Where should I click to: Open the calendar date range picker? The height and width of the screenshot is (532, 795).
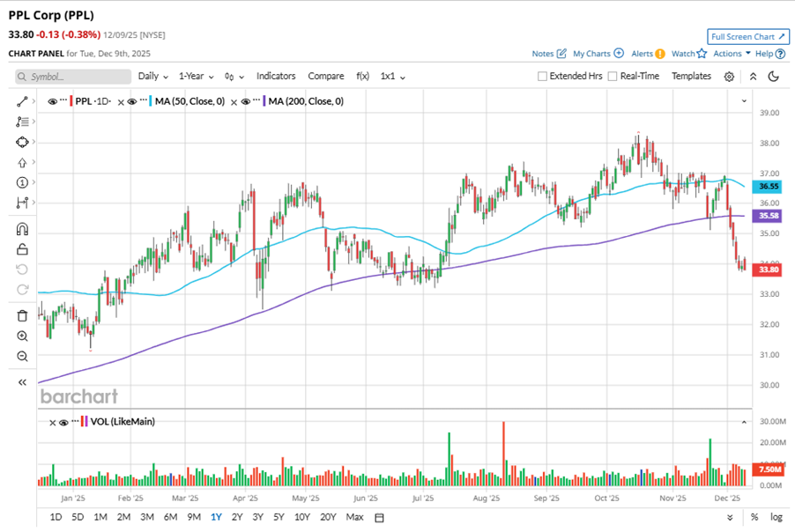(379, 517)
